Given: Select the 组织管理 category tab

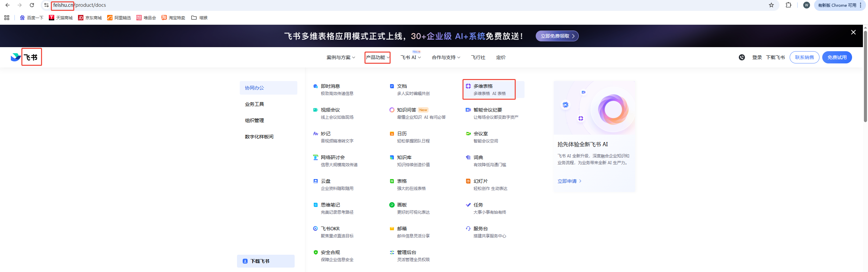Looking at the screenshot, I should 254,120.
